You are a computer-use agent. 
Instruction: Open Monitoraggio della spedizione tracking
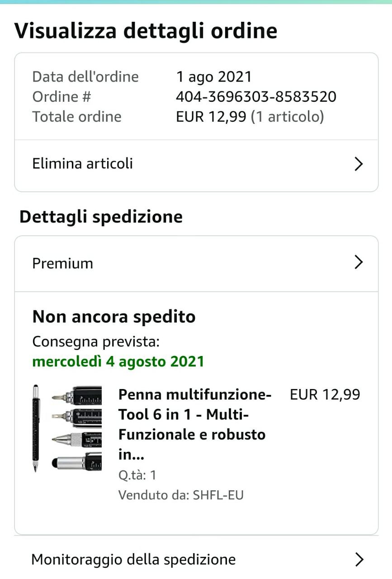(x=133, y=560)
